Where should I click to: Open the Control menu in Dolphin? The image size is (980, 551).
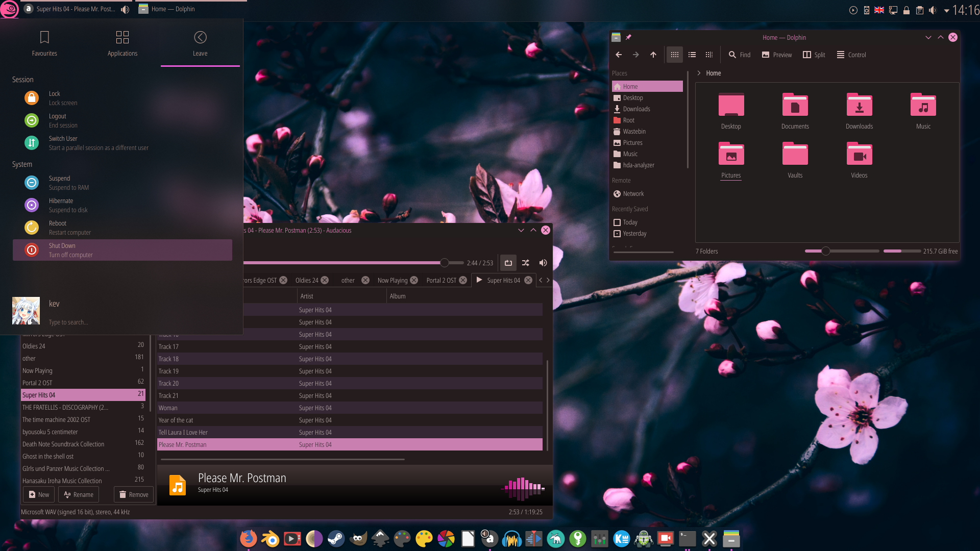tap(850, 55)
